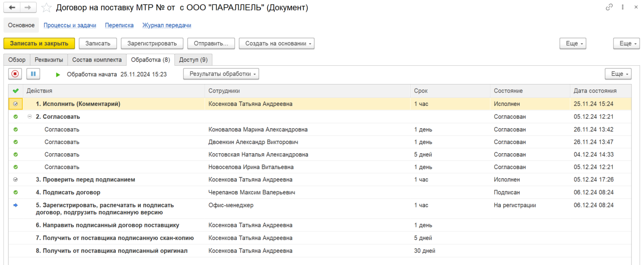This screenshot has height=265, width=644.
Task: Select row '8. Получить от поставщика подписанный оригинал'
Action: 320,251
